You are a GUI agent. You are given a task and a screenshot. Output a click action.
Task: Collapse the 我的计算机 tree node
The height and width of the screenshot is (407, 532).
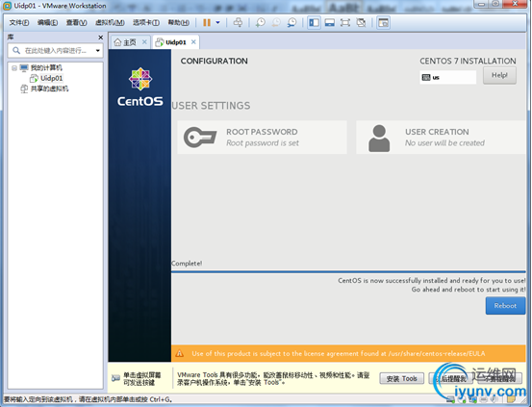click(x=13, y=68)
